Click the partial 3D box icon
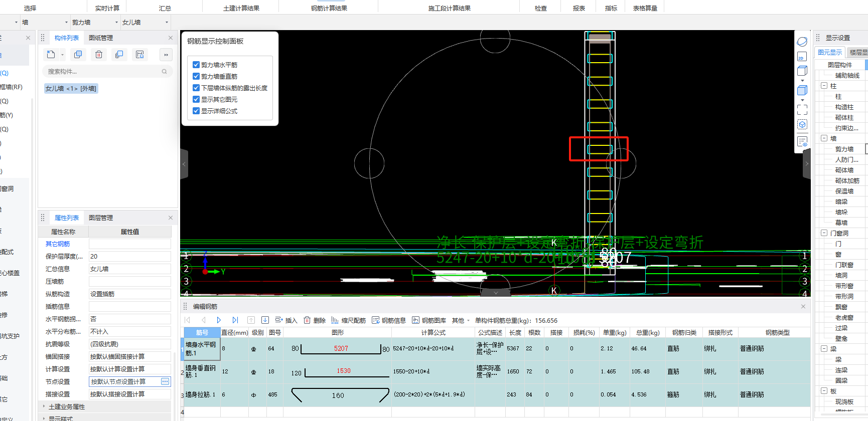 [x=802, y=124]
